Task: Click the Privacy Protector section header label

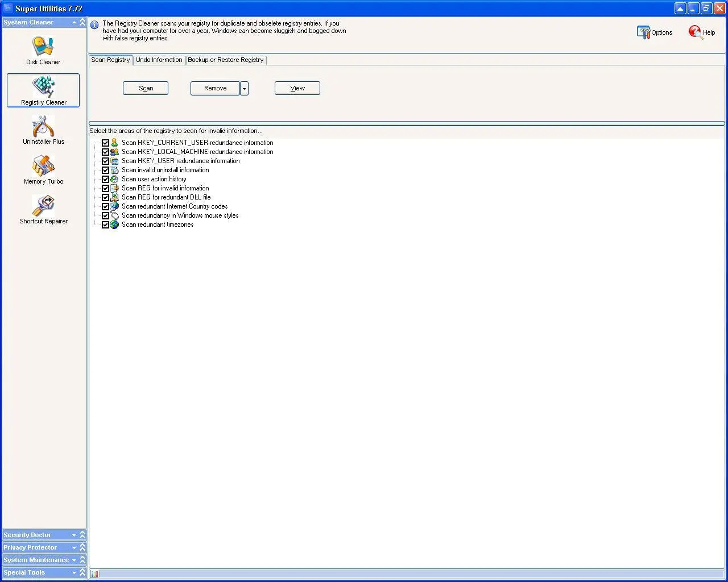Action: pyautogui.click(x=30, y=547)
